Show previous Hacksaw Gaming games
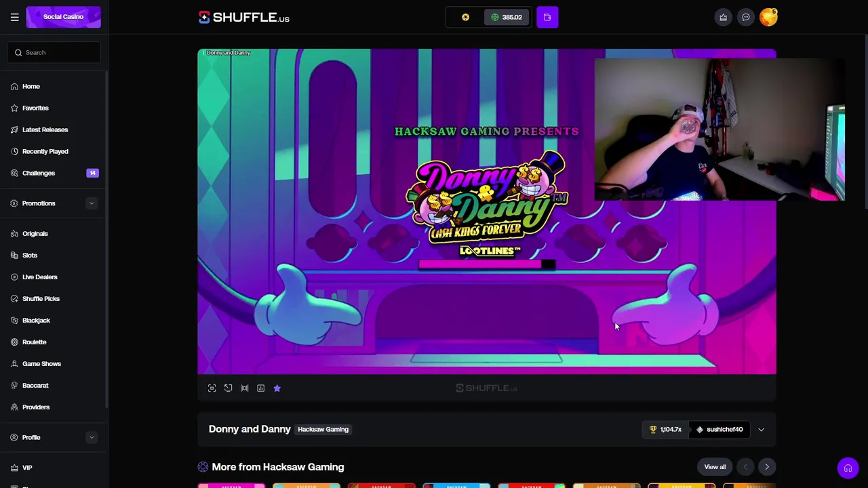This screenshot has width=868, height=488. click(745, 467)
